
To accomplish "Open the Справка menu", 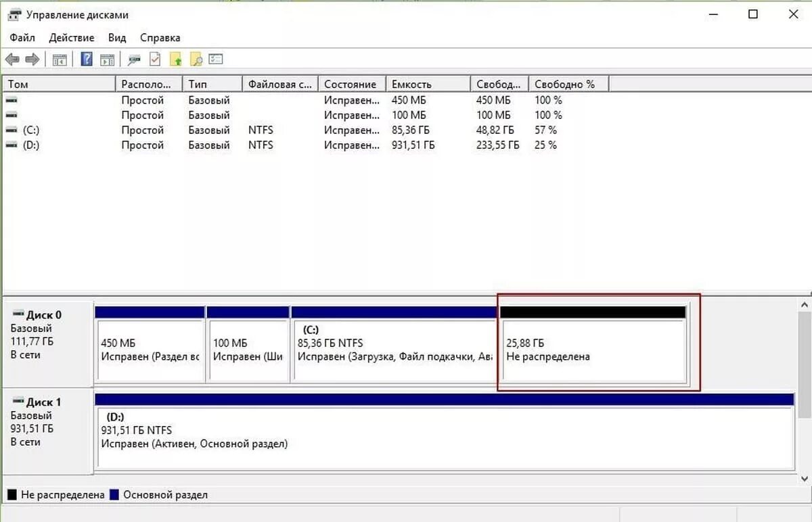I will (160, 38).
